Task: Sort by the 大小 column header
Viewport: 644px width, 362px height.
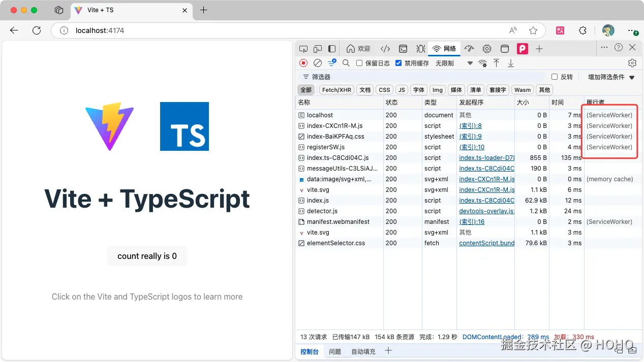Action: pyautogui.click(x=532, y=103)
